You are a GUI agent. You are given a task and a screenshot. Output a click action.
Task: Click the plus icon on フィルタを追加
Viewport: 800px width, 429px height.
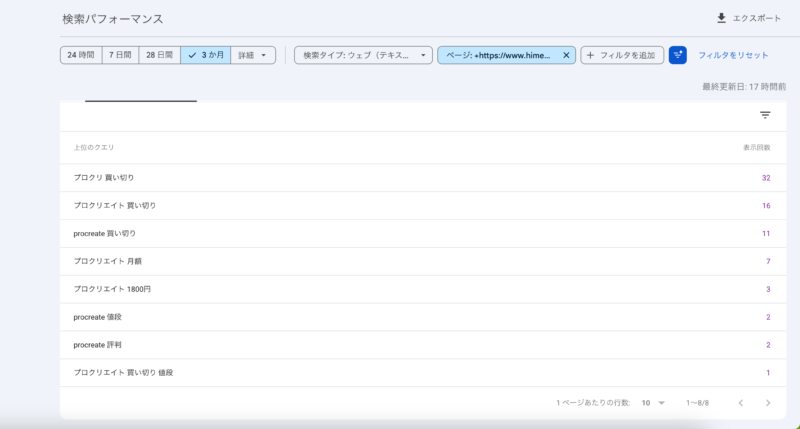(x=590, y=55)
